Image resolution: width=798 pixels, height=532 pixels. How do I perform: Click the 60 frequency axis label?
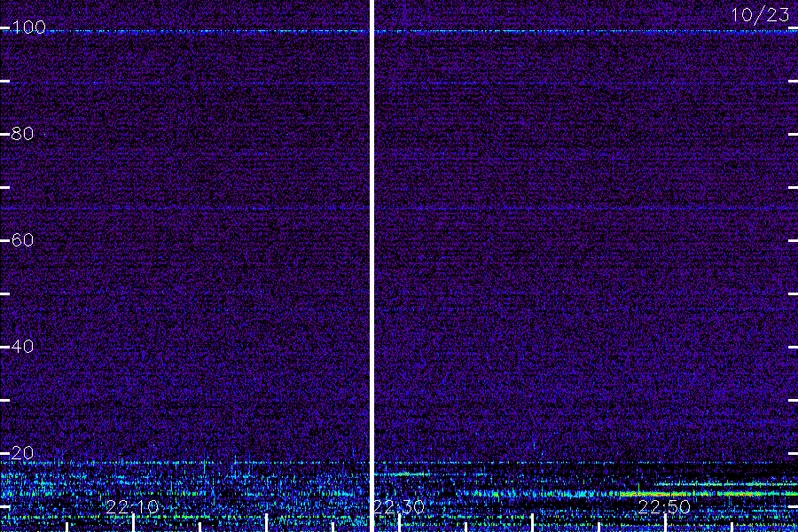click(22, 239)
